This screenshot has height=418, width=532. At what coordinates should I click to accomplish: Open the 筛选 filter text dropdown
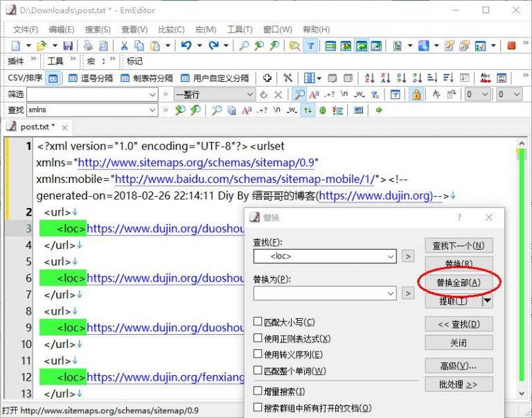(x=152, y=94)
